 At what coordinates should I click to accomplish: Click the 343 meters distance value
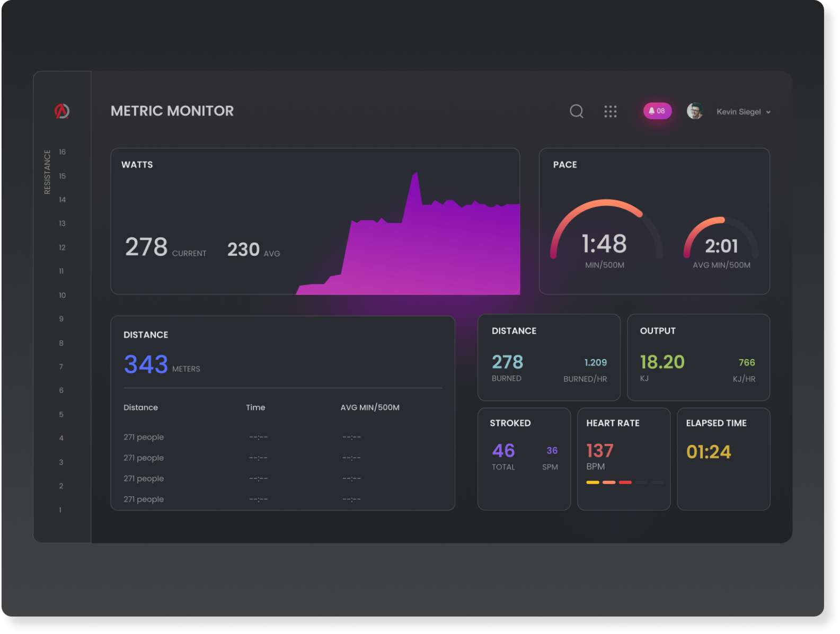(x=146, y=364)
